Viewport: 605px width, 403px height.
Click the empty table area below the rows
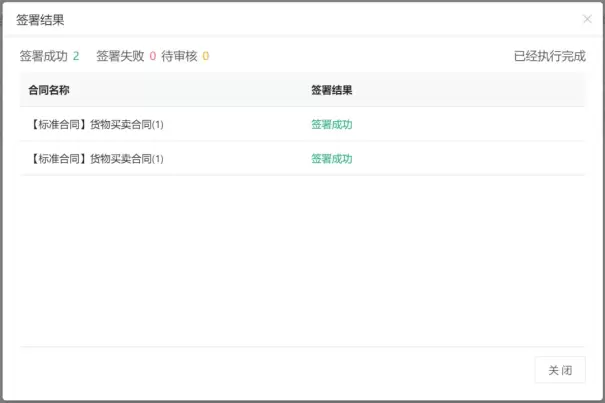(x=300, y=260)
